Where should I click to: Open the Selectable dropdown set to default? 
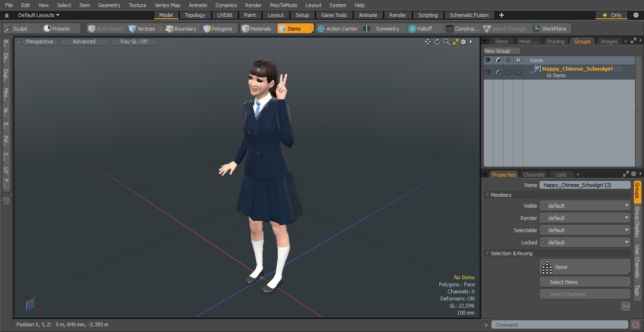(x=585, y=230)
